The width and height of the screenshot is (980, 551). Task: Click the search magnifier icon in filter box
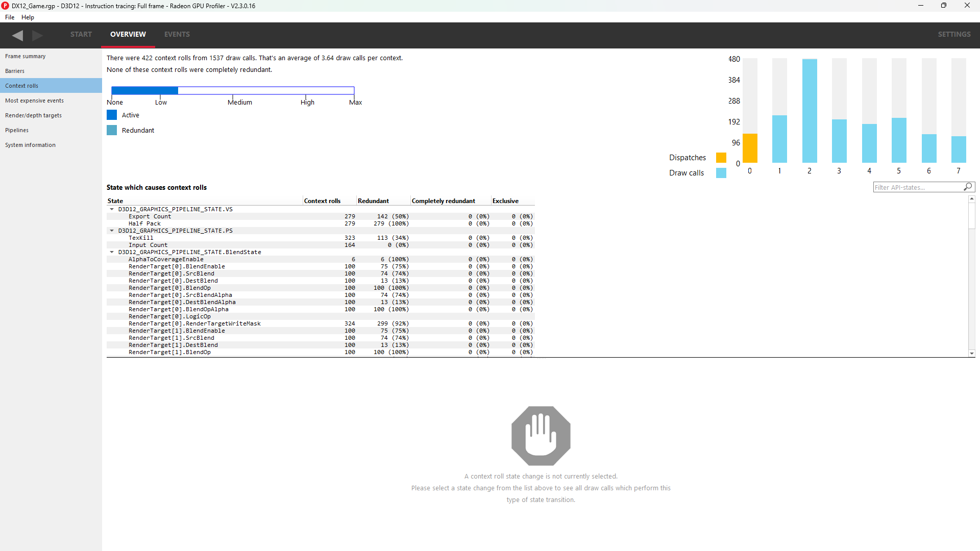tap(968, 187)
